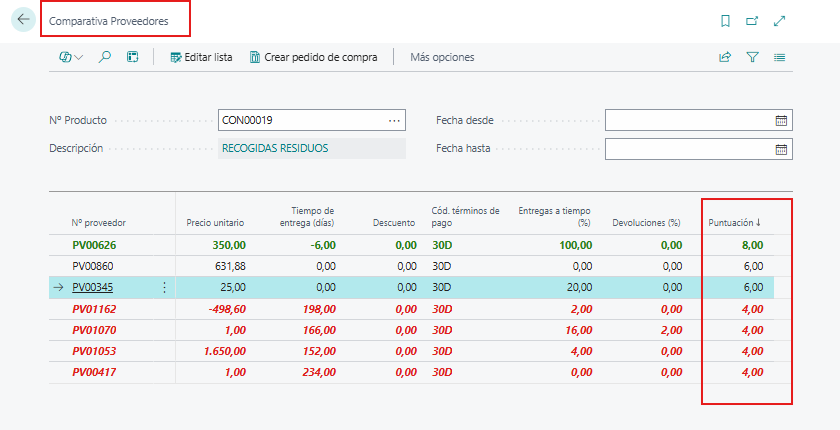Open Nº Producto lookup ellipsis
Screen dimensions: 840x430
[x=394, y=120]
